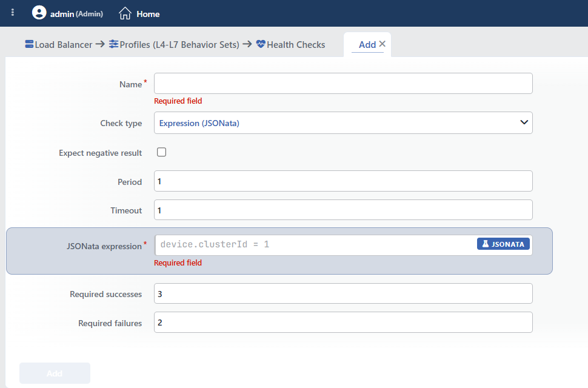The height and width of the screenshot is (388, 588).
Task: Open the three-dot vertical menu
Action: click(x=13, y=13)
